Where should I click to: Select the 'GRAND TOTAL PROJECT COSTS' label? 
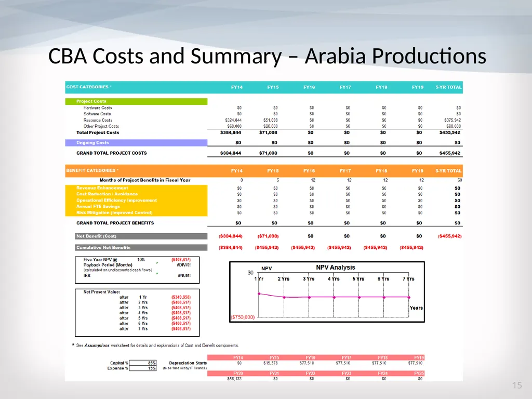click(112, 153)
